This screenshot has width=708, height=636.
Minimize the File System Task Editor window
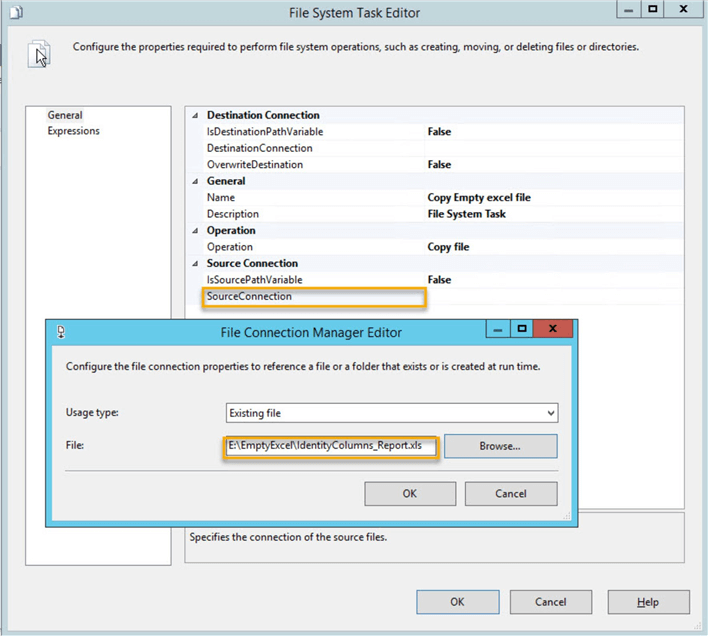(x=629, y=9)
